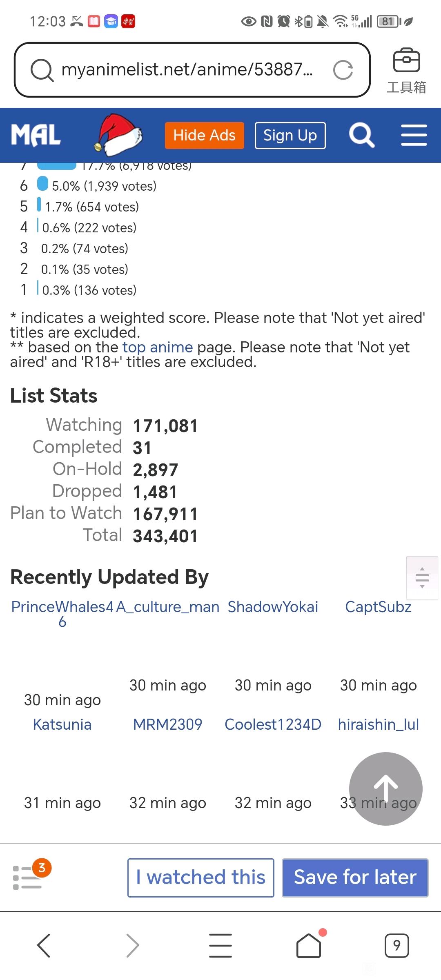
Task: Reload the page with refresh icon
Action: 343,70
